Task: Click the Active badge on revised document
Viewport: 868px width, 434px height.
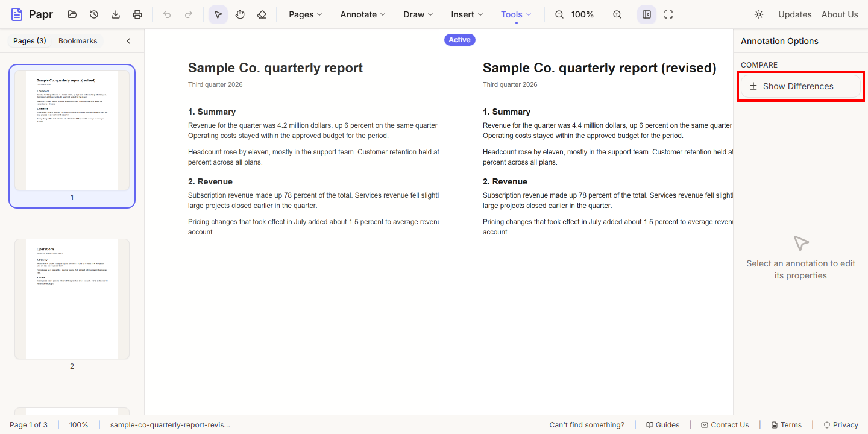Action: 459,40
